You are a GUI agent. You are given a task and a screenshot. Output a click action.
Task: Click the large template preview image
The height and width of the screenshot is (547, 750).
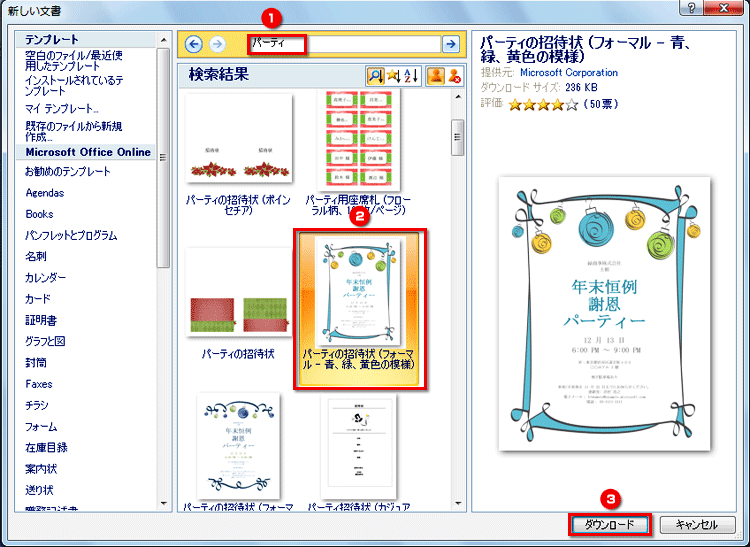(604, 314)
